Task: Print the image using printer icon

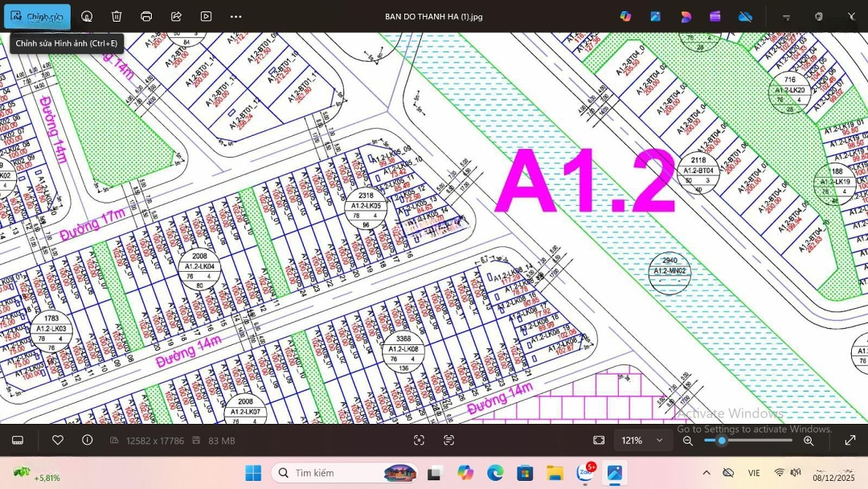Action: [x=146, y=16]
